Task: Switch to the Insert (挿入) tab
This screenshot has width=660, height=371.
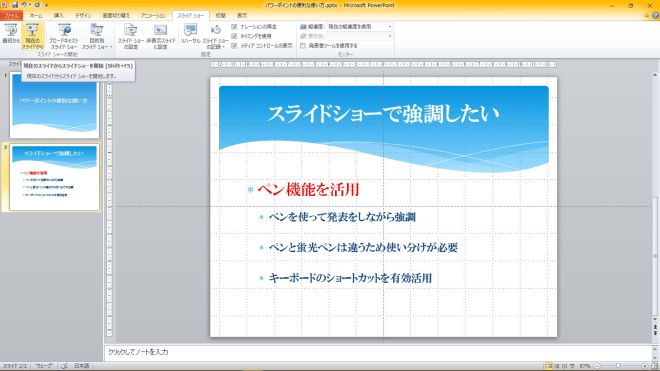Action: click(59, 16)
